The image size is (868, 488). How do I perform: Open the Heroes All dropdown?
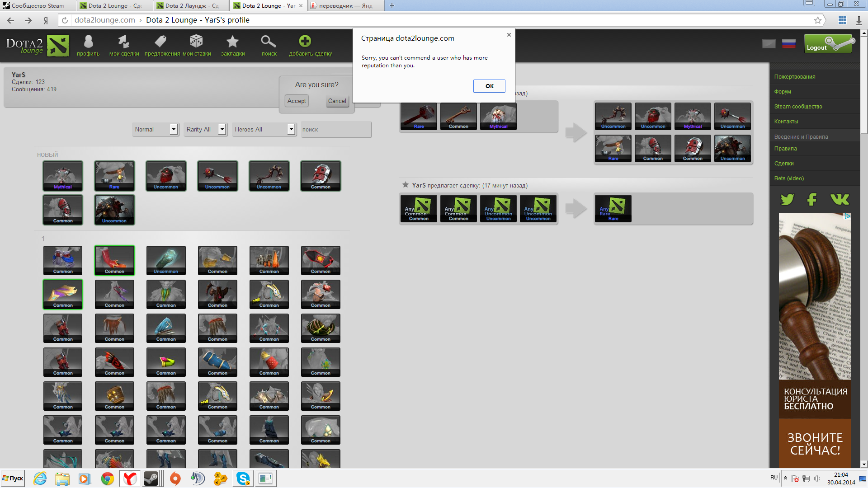point(264,129)
